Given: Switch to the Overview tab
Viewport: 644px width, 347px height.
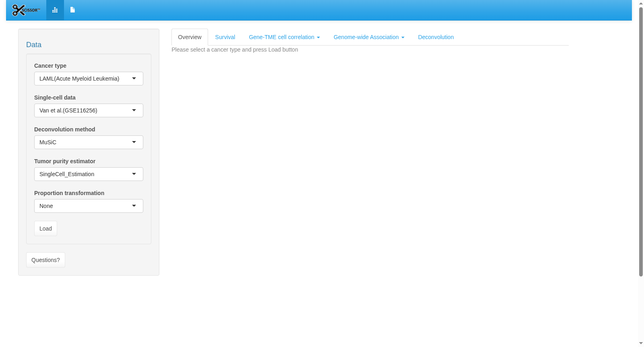Looking at the screenshot, I should tap(190, 37).
